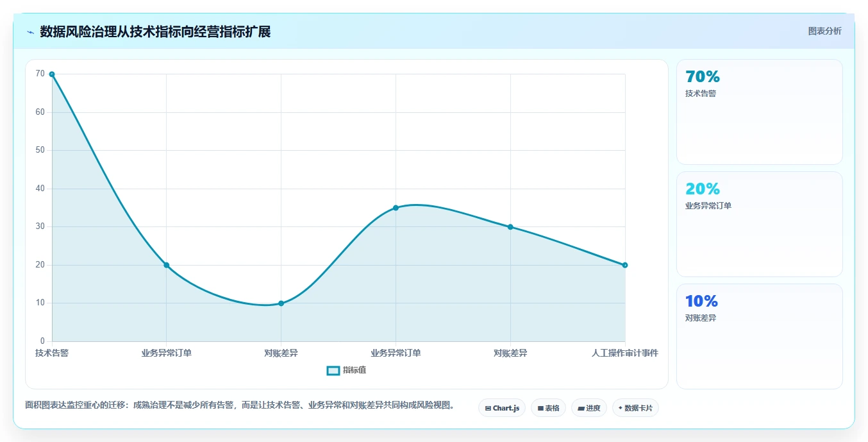Viewport: 868px width, 442px height.
Task: Click the y-axis tick label 50
Action: tap(40, 150)
